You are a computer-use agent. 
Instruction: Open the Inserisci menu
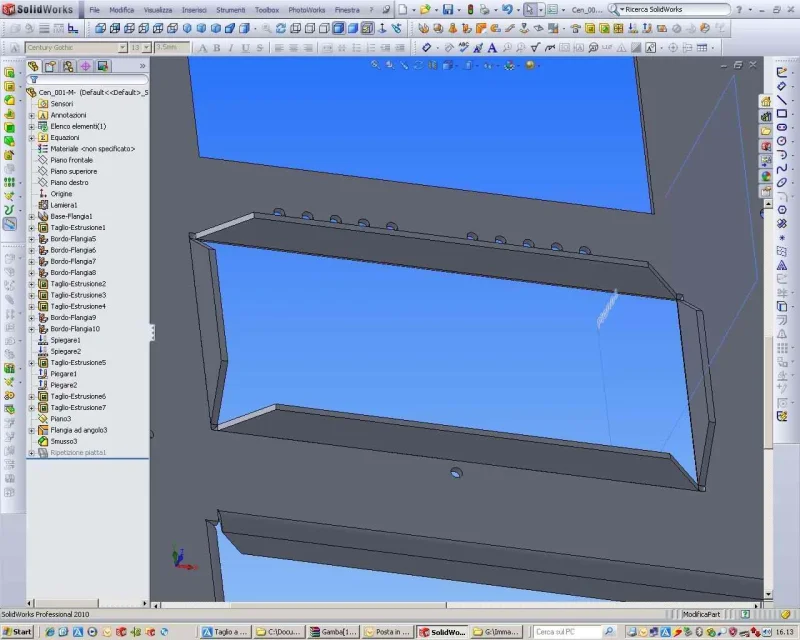[194, 10]
